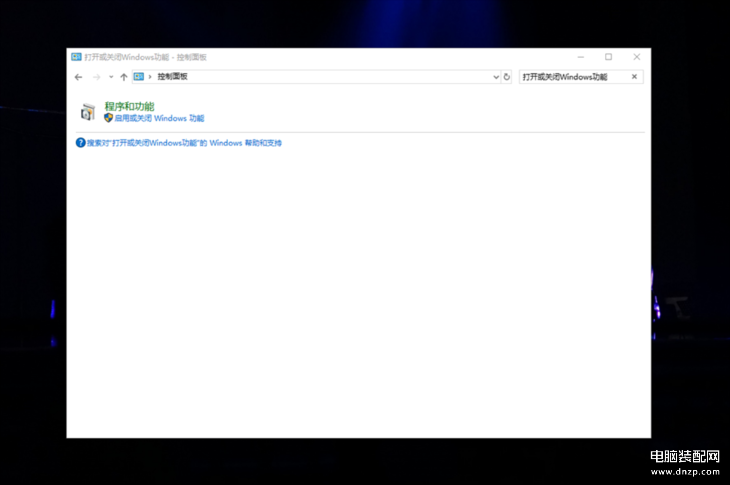Click the Control Panel title bar icon
730x485 pixels.
76,57
